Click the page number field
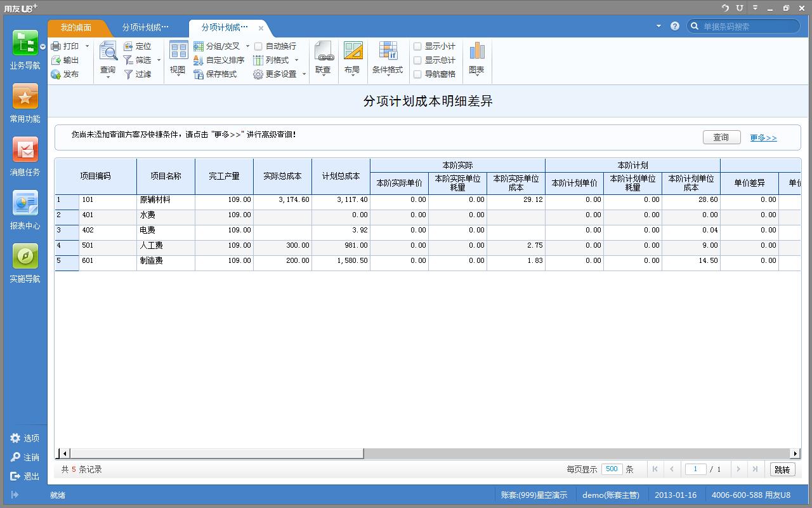 [696, 469]
